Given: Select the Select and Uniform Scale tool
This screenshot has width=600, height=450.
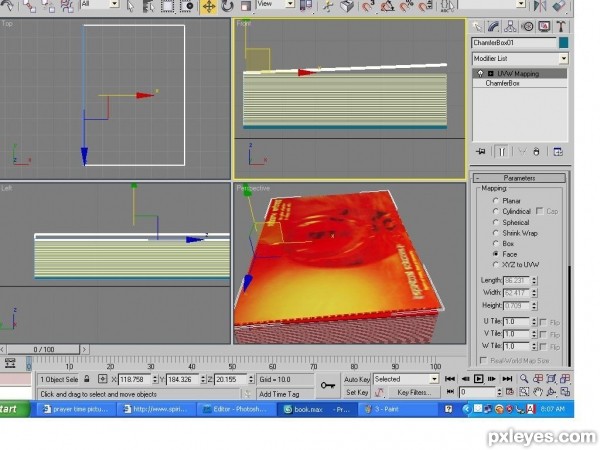Looking at the screenshot, I should 246,7.
